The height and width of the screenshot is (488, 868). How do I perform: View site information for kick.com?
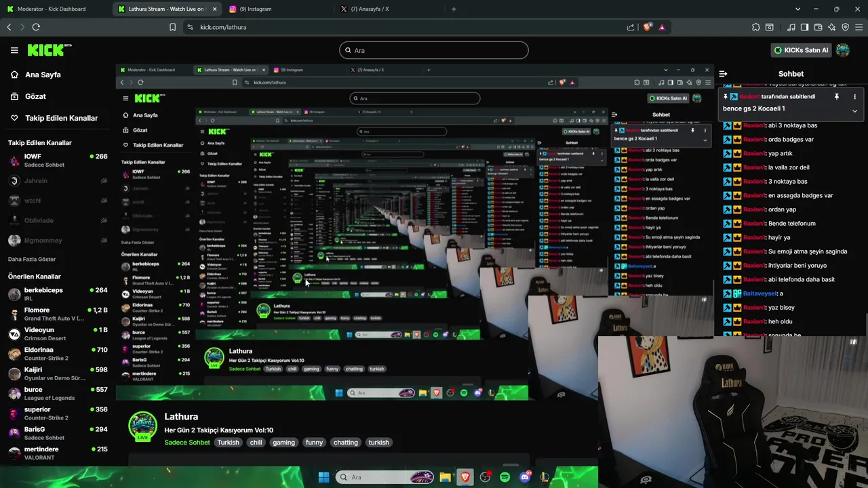(190, 27)
